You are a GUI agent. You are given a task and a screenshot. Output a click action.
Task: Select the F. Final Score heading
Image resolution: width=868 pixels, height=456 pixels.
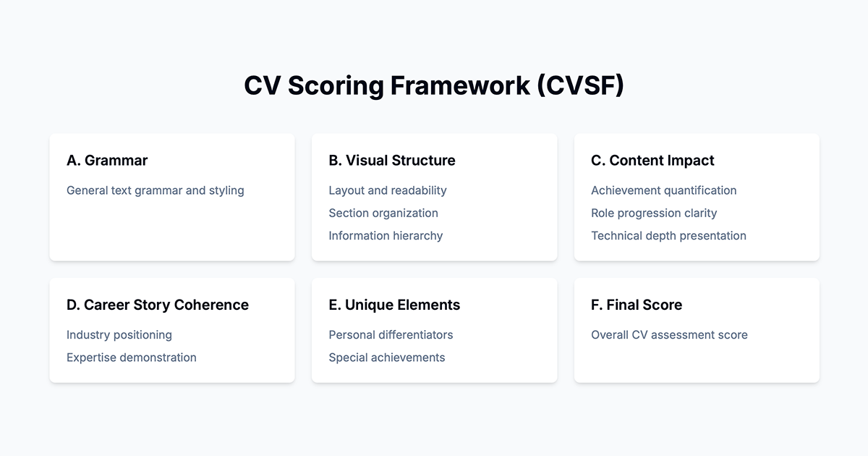pos(637,305)
